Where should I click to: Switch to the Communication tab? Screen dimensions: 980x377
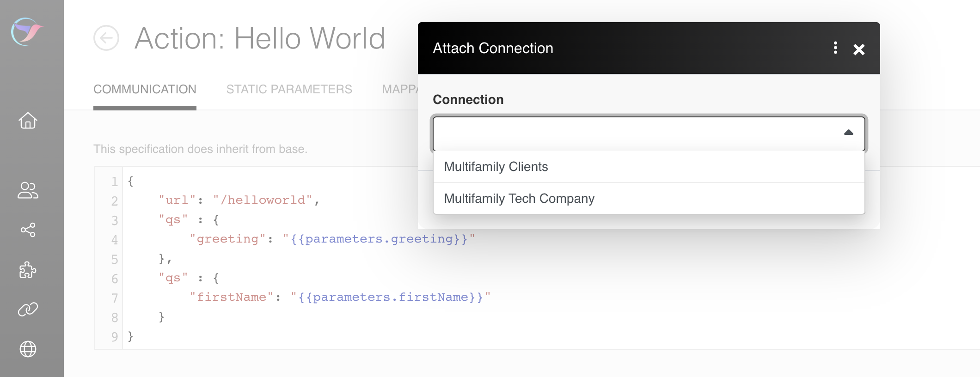(x=145, y=90)
